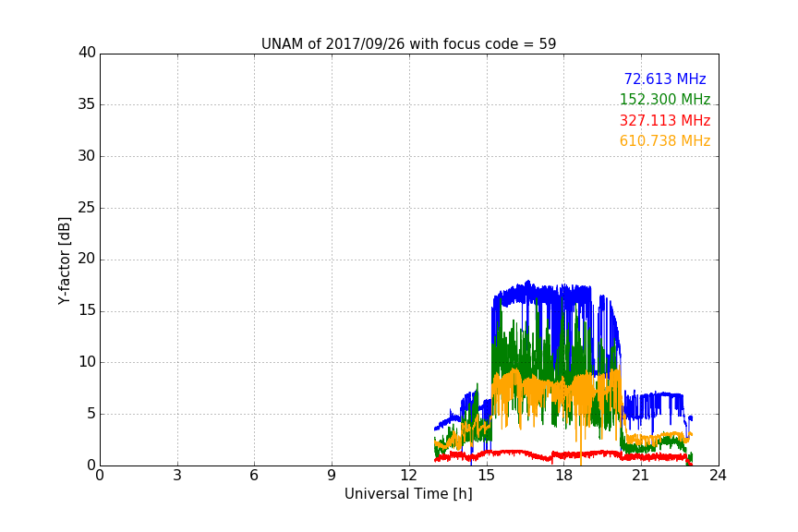Click the 'Universal Time [h]' axis label
Screen dimensions: 798x532
(408, 494)
